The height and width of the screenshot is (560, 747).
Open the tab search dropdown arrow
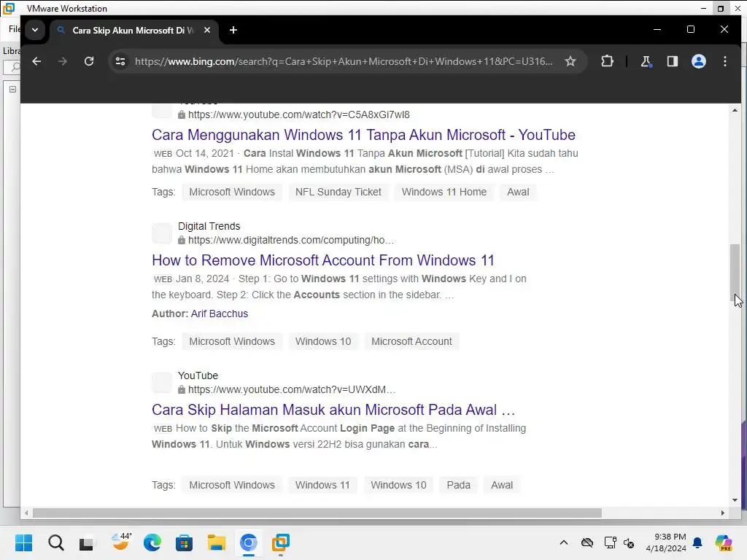coord(35,30)
